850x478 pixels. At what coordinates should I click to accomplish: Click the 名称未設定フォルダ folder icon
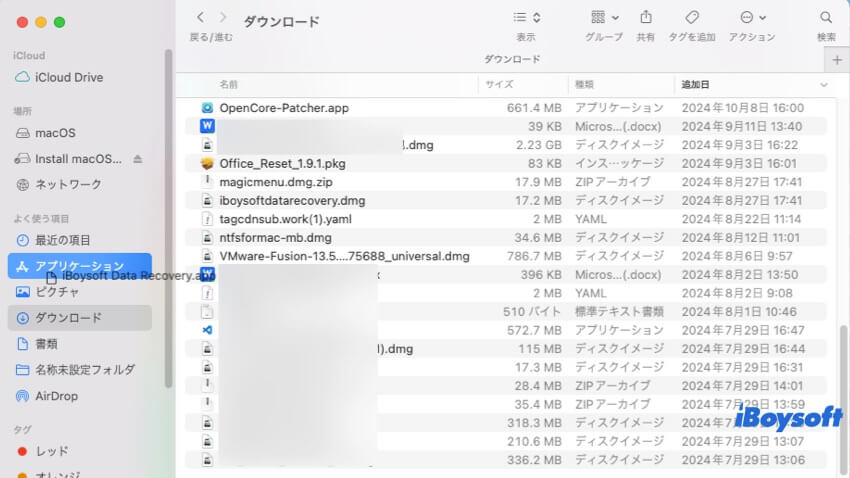(x=22, y=370)
